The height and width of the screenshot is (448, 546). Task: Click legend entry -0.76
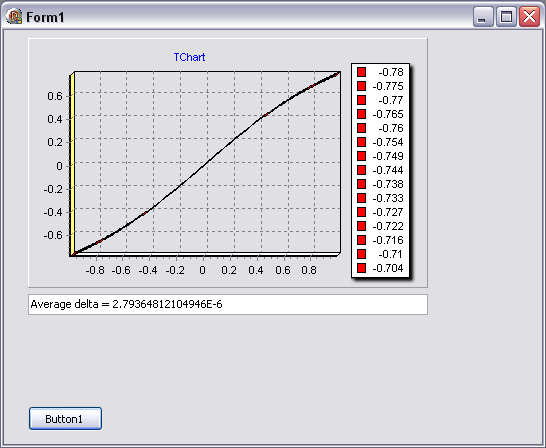[380, 128]
